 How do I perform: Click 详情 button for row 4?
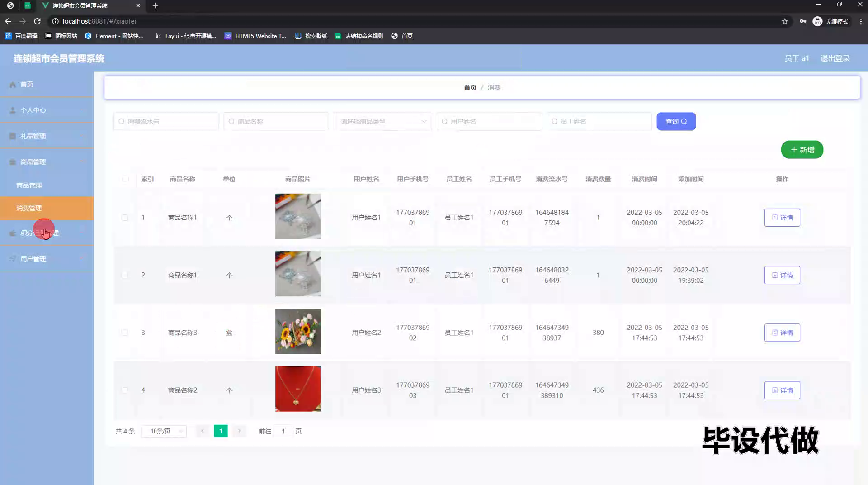[782, 390]
